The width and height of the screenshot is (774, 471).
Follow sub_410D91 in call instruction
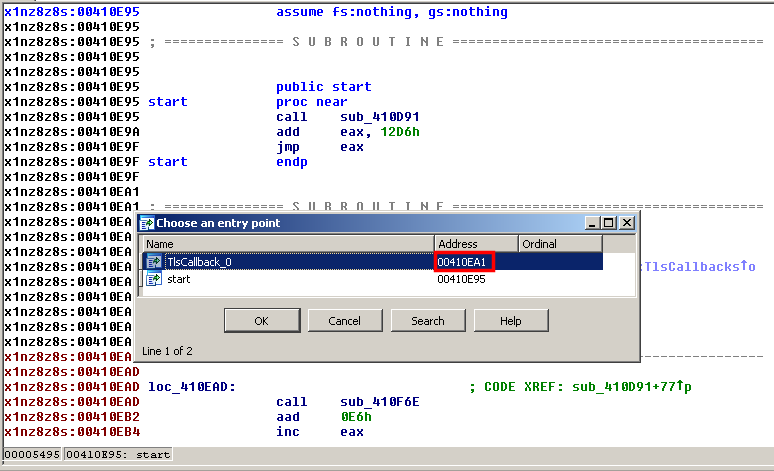[x=369, y=117]
